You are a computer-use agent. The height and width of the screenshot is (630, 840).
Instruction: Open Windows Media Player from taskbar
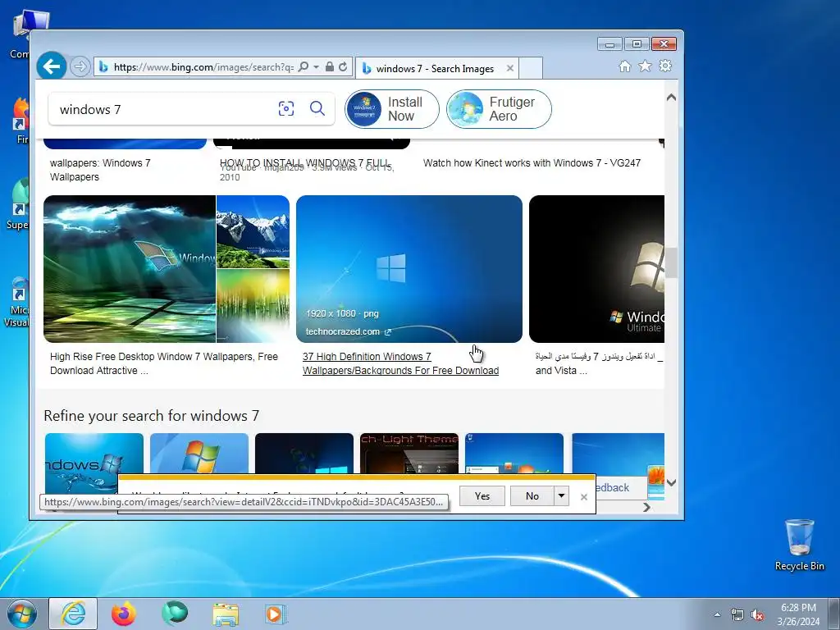point(276,614)
